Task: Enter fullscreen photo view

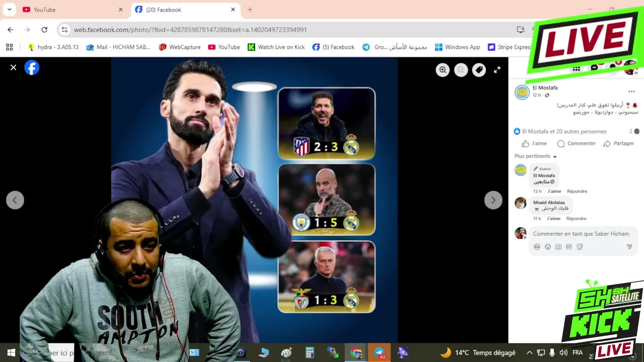Action: click(x=497, y=70)
